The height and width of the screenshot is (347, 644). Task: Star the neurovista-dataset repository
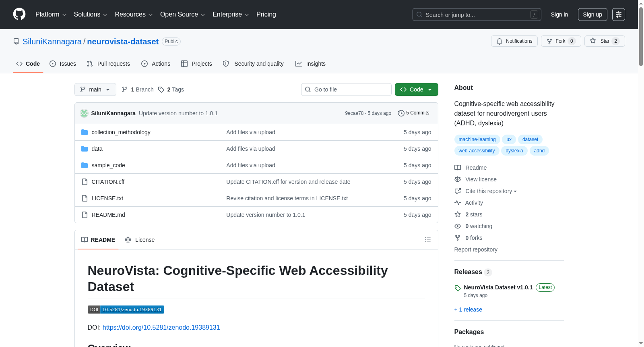pos(605,41)
